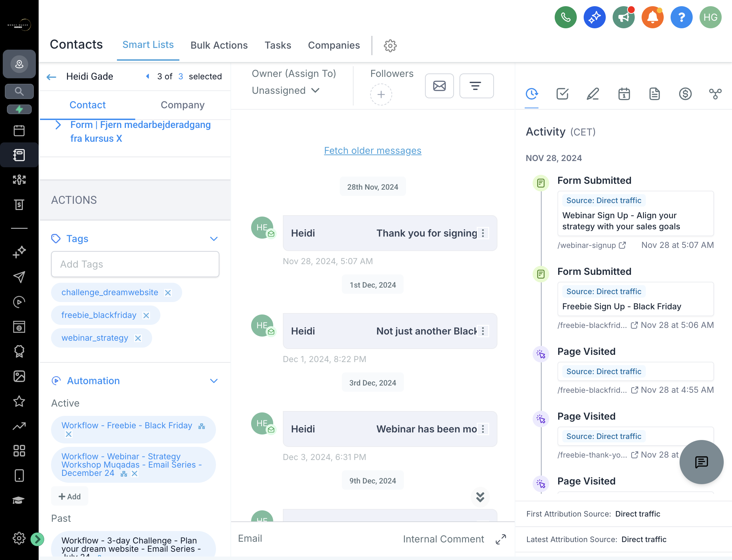This screenshot has height=560, width=732.
Task: Remove the freebie_blackfriday tag
Action: [x=146, y=316]
